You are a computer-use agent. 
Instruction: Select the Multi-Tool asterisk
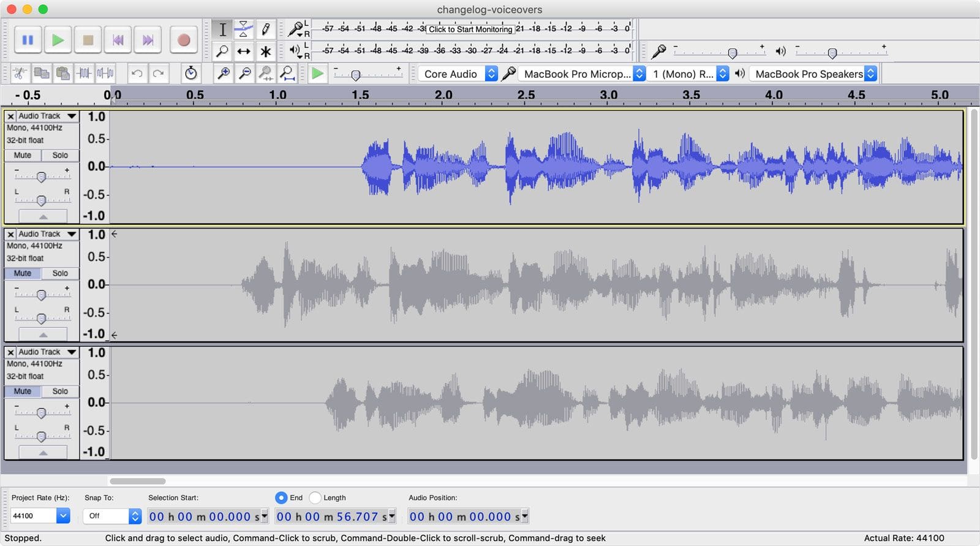click(265, 51)
